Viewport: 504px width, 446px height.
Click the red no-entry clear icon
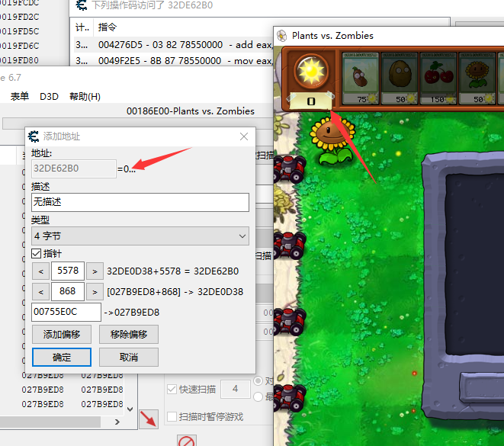187,441
